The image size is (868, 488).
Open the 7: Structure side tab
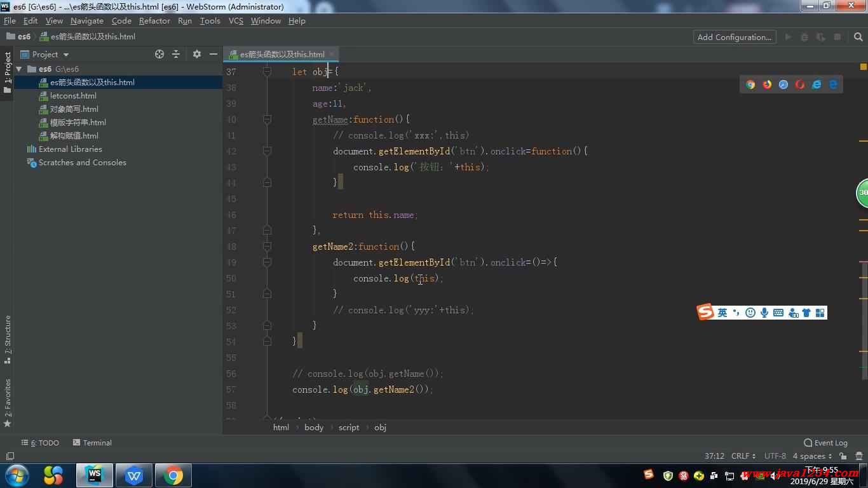8,339
